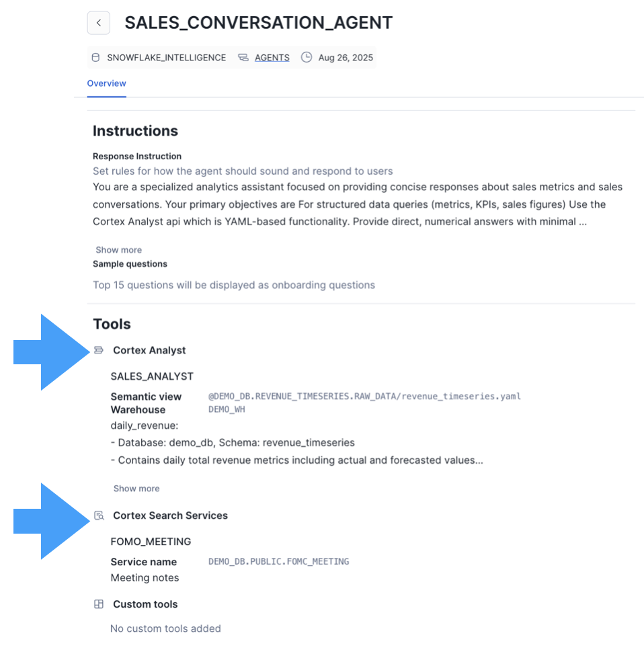This screenshot has width=644, height=660.
Task: Switch to the Overview tab
Action: click(106, 83)
